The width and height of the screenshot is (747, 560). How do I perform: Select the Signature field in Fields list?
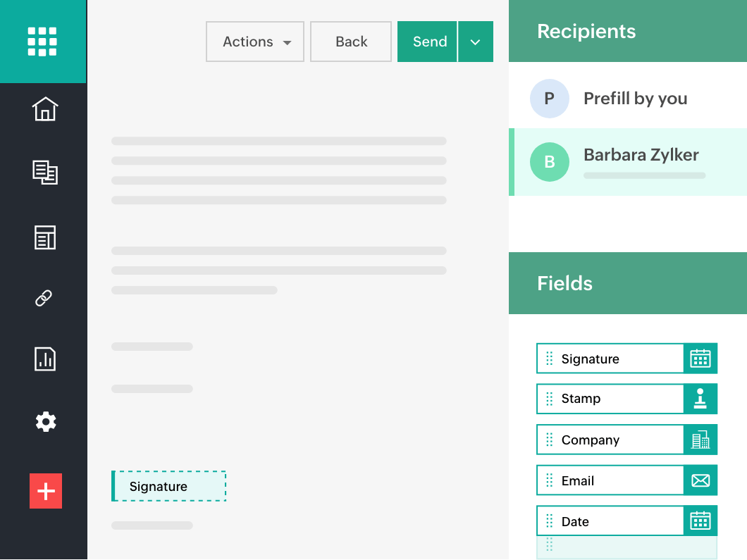point(627,359)
